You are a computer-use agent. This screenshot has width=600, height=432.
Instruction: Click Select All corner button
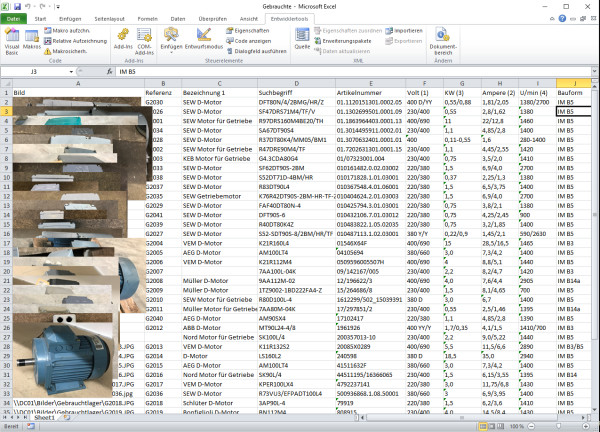[x=7, y=83]
